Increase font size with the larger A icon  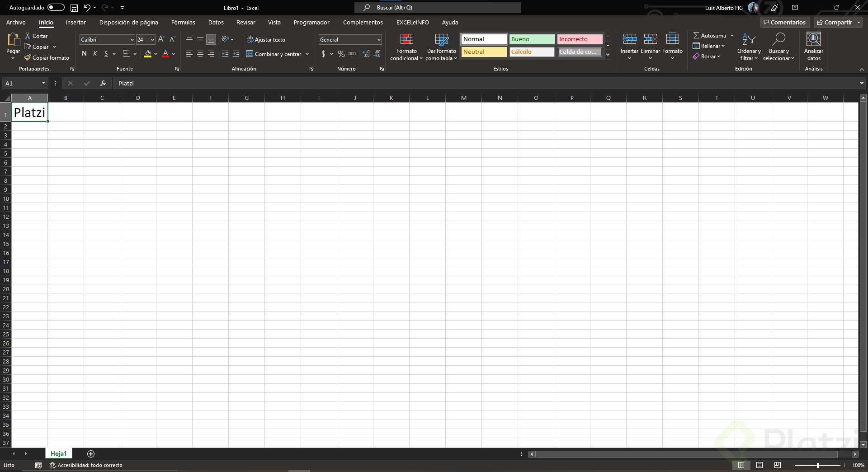pyautogui.click(x=161, y=39)
